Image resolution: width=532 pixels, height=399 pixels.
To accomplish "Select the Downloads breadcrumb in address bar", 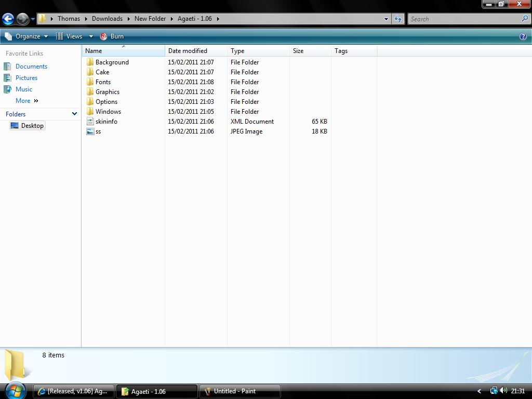I will [107, 19].
